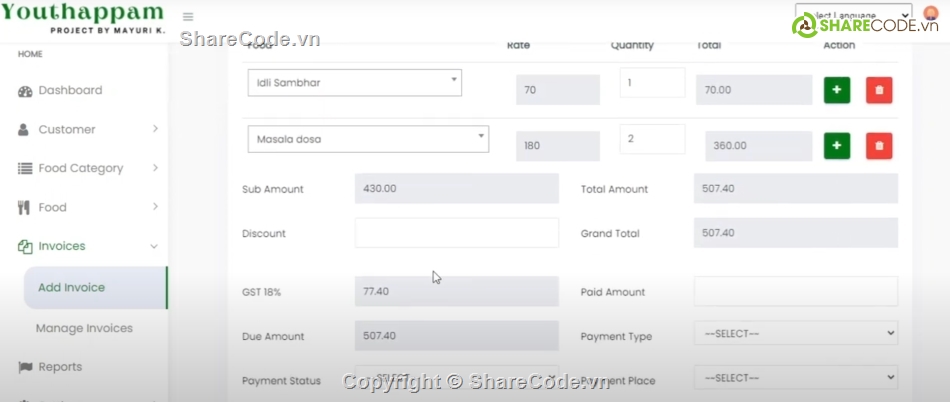950x402 pixels.
Task: Open the Manage Invoices page
Action: tap(84, 328)
